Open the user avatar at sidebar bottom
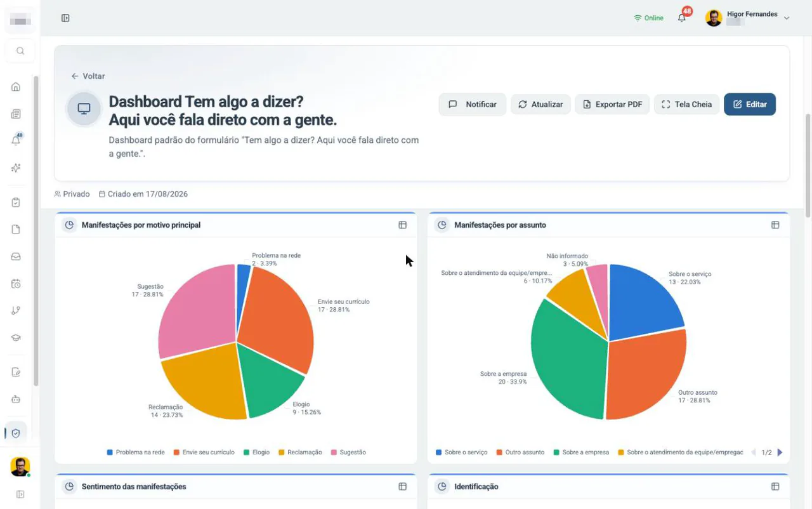The height and width of the screenshot is (509, 812). point(20,466)
